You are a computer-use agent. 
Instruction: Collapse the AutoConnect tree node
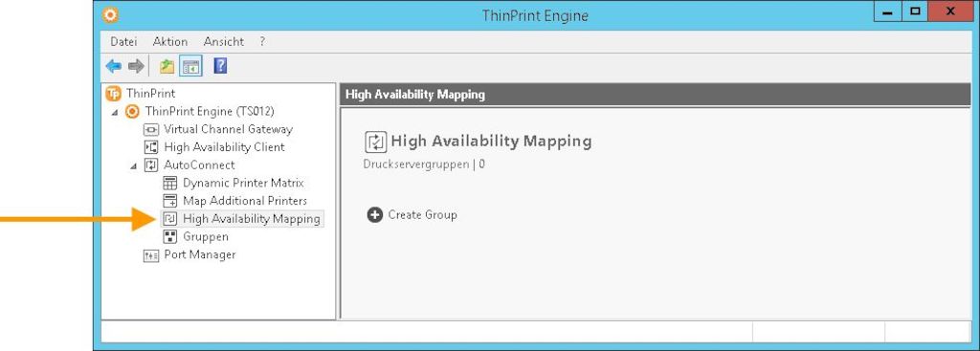click(x=133, y=166)
